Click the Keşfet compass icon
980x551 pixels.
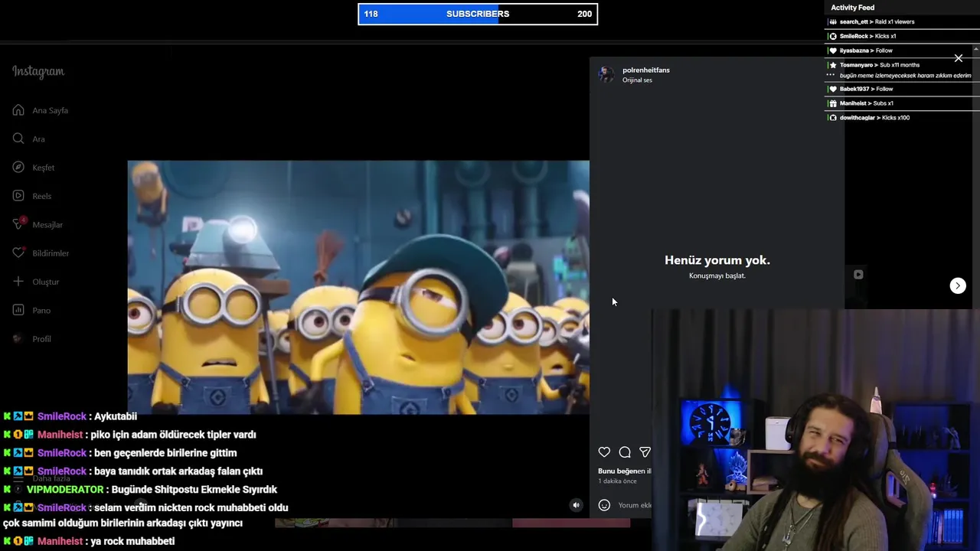click(18, 167)
